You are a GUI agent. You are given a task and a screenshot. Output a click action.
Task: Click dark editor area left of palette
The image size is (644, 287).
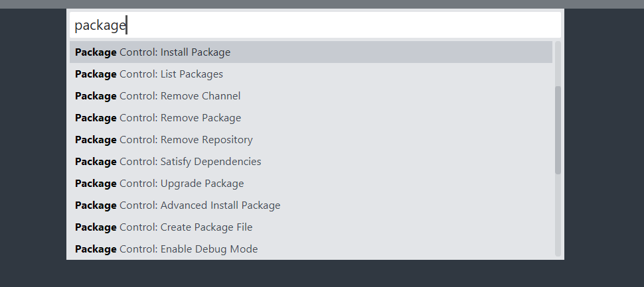33,146
